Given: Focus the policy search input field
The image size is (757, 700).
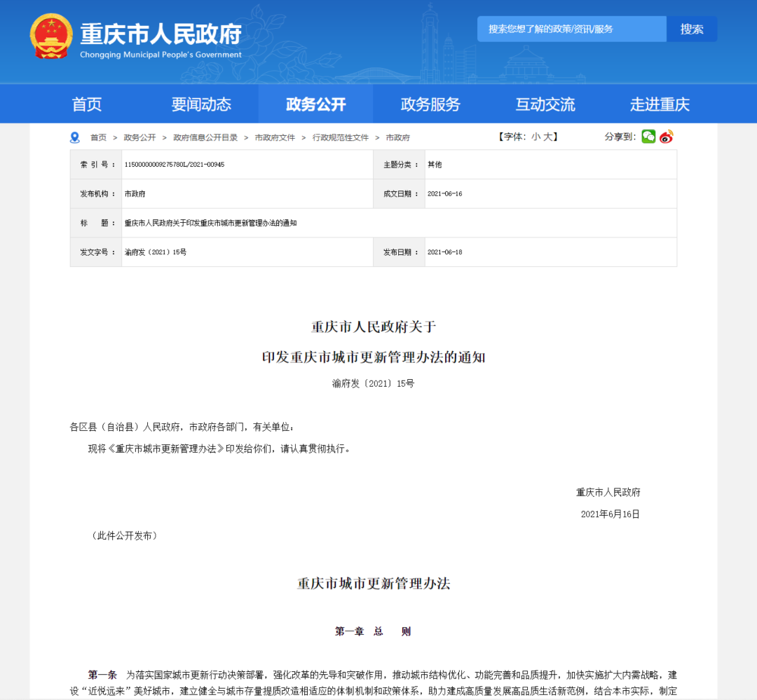Looking at the screenshot, I should (x=571, y=29).
